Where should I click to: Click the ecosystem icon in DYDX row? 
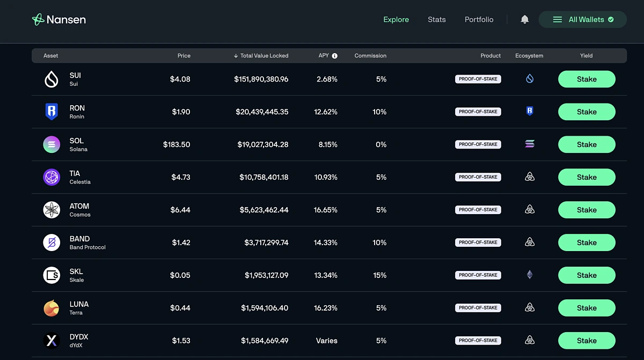530,341
